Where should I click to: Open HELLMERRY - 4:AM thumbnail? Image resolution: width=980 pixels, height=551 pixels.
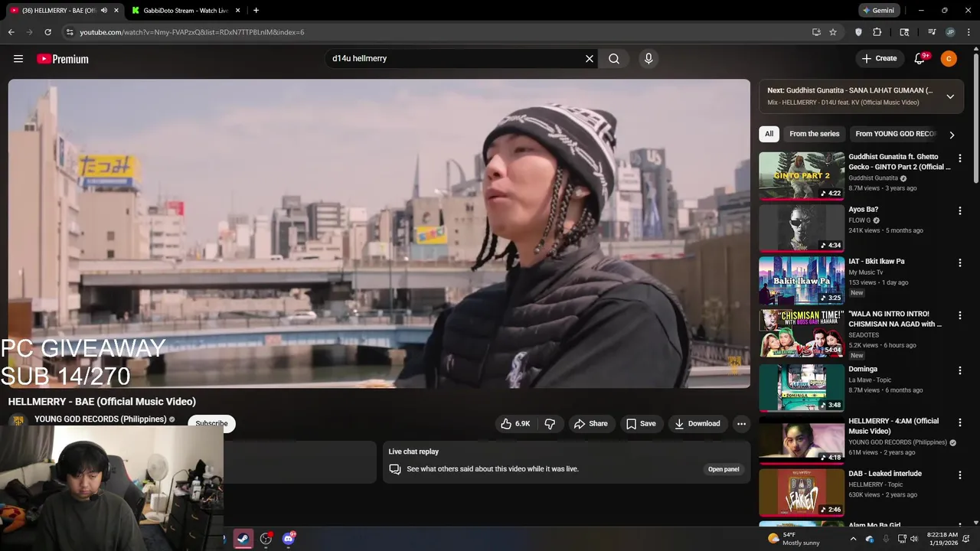802,440
